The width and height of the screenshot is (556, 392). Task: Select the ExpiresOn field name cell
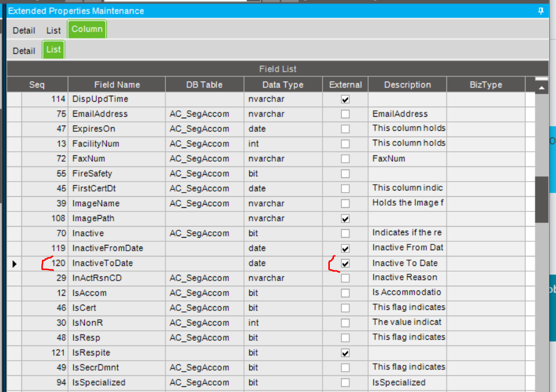coord(117,129)
